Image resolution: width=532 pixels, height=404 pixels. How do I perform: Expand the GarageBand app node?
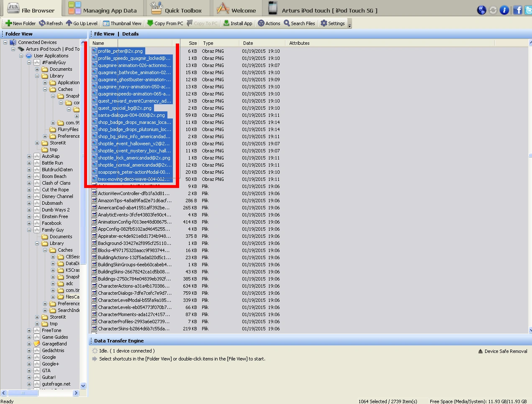point(29,344)
